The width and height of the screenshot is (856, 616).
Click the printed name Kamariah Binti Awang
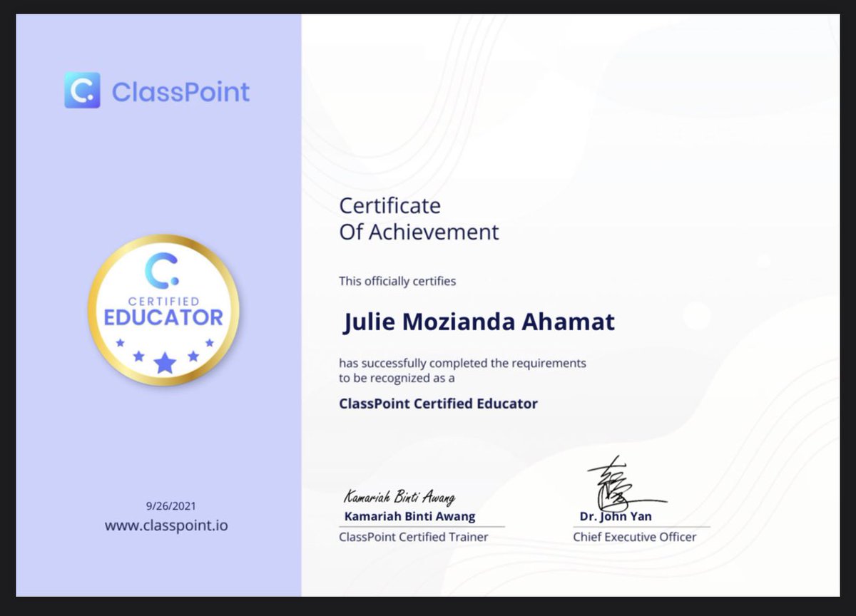click(409, 516)
